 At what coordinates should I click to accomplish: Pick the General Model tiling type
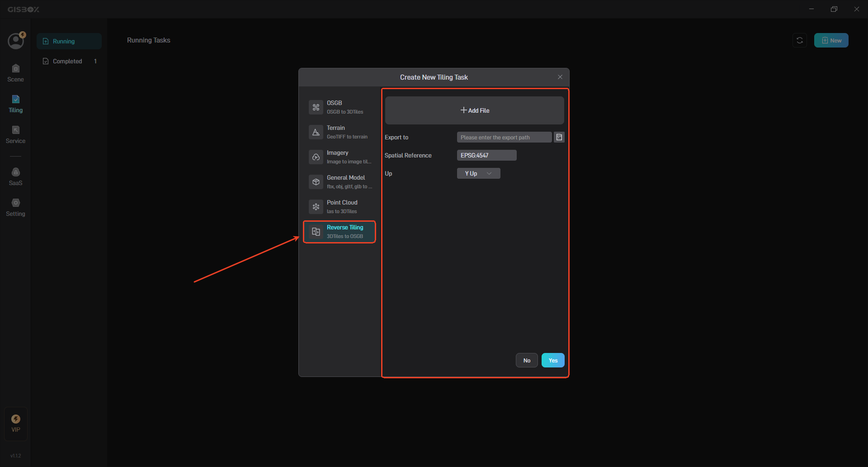click(340, 182)
